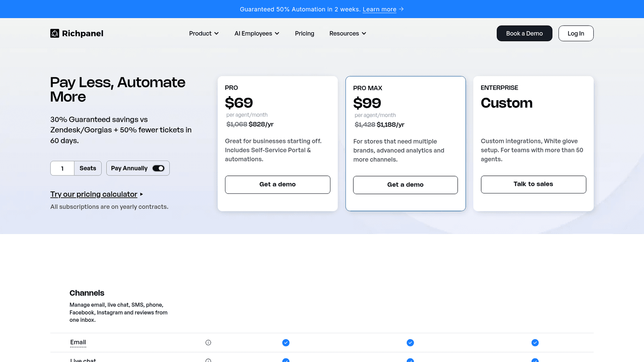644x362 pixels.
Task: Open the Try our pricing calculator link
Action: (x=94, y=194)
